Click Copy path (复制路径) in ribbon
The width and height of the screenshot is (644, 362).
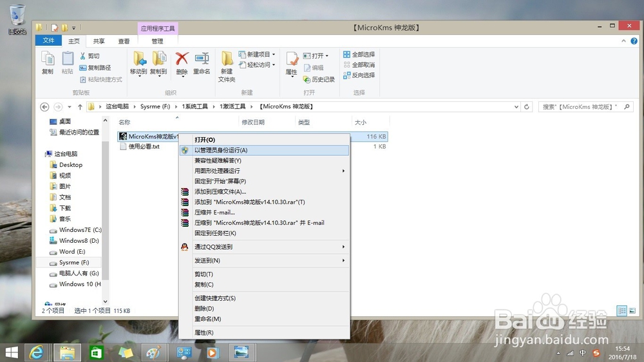(x=95, y=68)
